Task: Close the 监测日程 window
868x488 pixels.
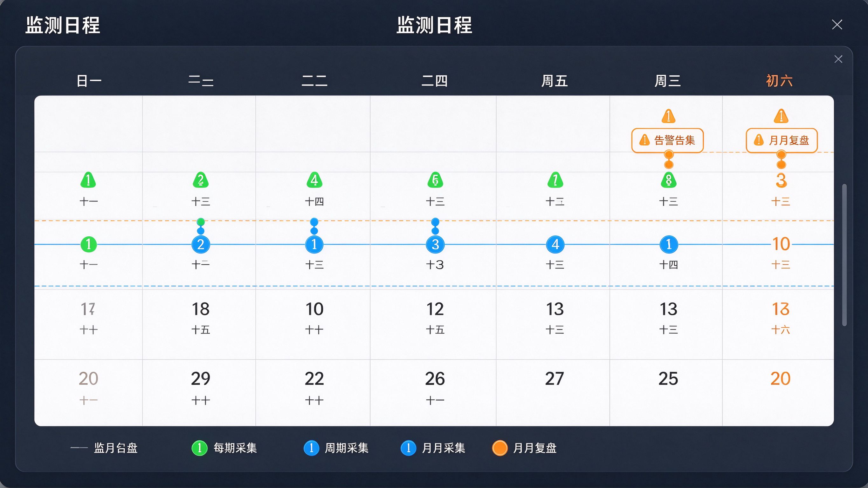Action: point(837,24)
